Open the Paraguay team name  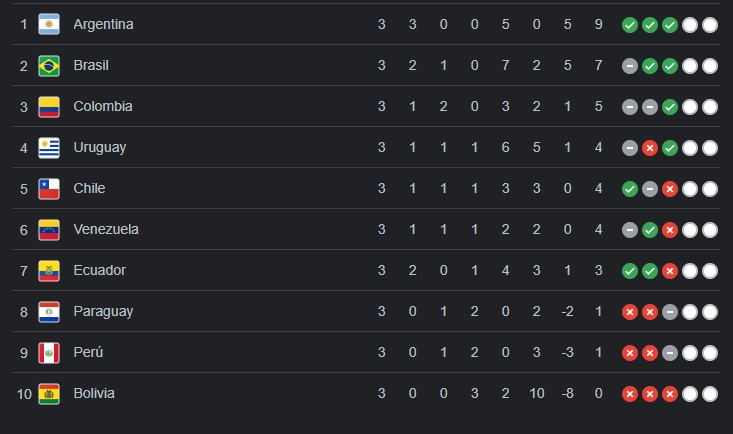[x=103, y=312]
